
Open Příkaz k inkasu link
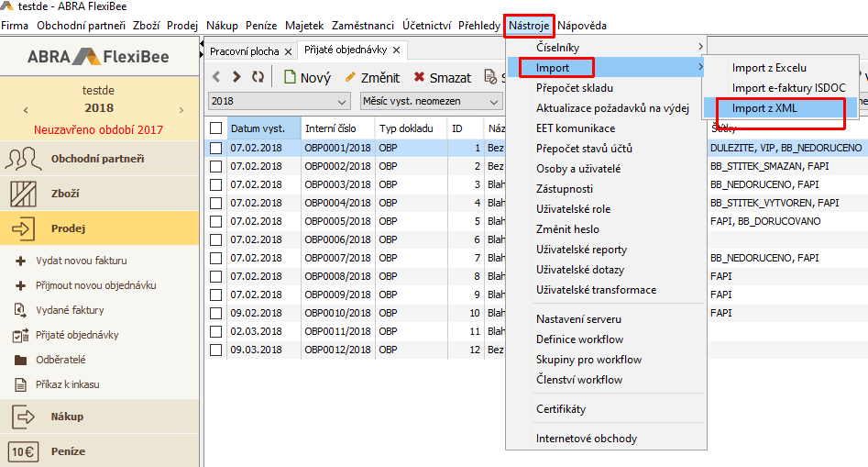tap(68, 384)
